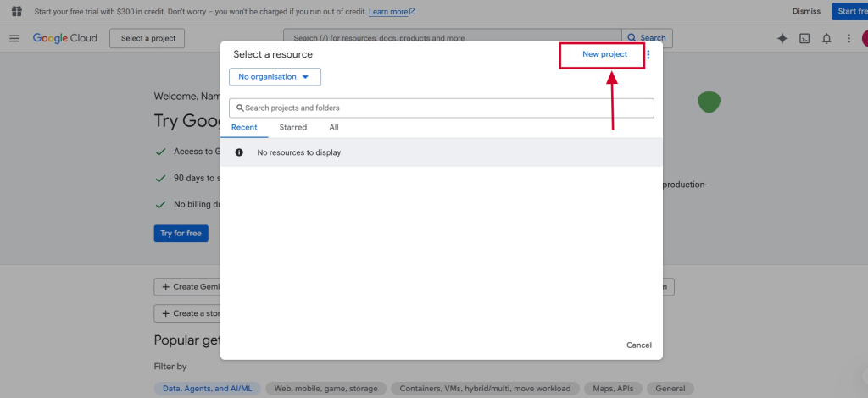868x398 pixels.
Task: Select the Maps, APIs filter chip
Action: [x=614, y=389]
